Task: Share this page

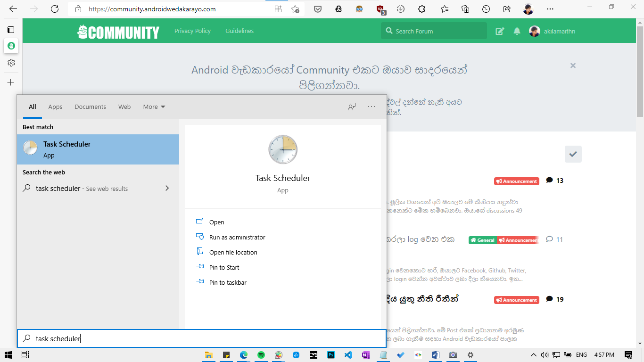Action: pos(507,9)
